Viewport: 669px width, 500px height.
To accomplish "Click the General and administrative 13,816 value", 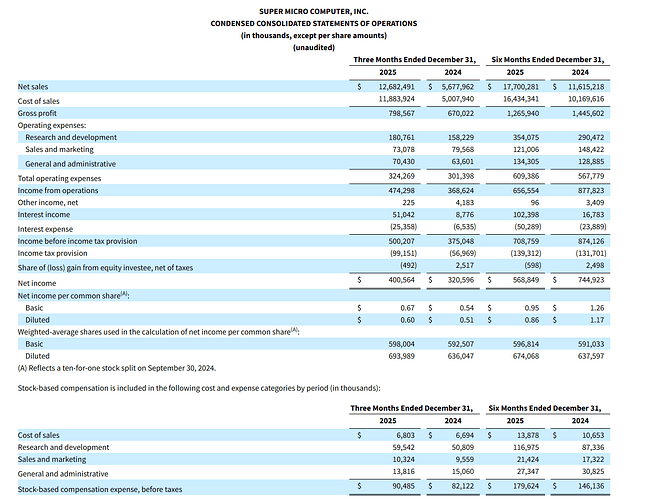I will [x=404, y=472].
